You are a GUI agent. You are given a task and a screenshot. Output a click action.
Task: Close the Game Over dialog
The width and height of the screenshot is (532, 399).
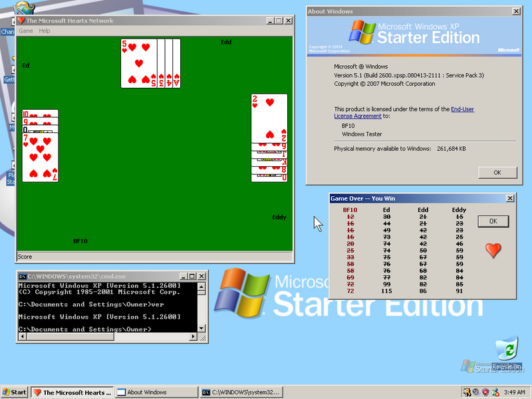510,198
